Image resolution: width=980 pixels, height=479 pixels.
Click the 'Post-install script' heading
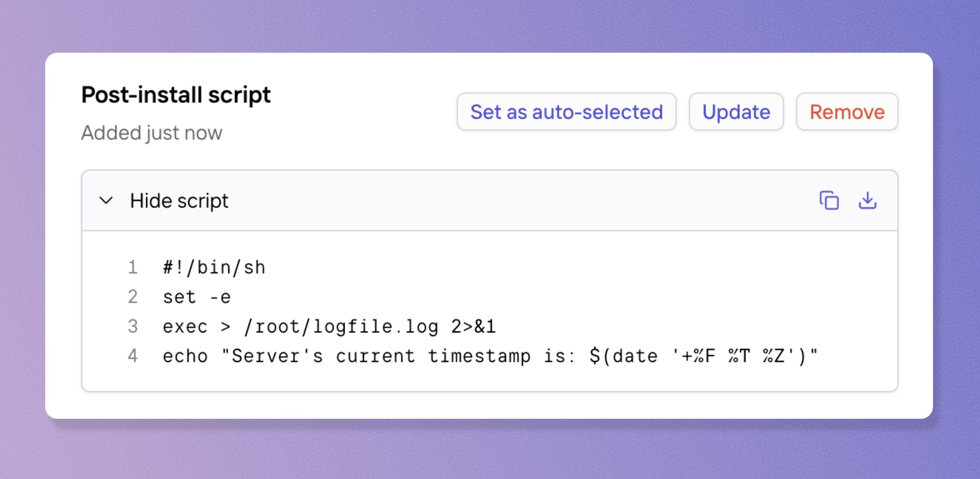176,95
